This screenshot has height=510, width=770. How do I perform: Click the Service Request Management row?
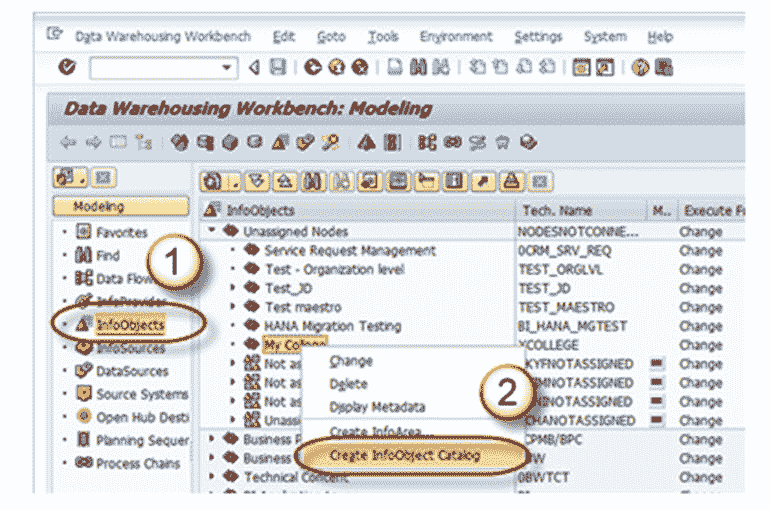[x=350, y=251]
